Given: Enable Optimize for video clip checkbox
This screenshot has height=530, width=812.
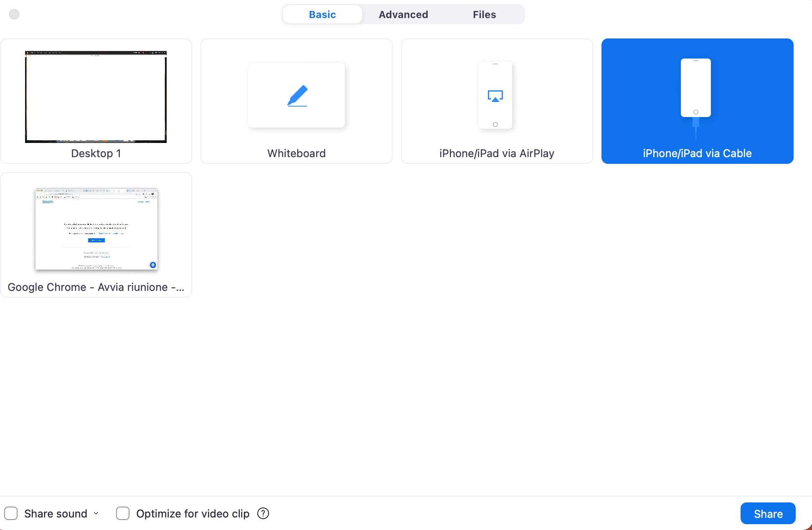Looking at the screenshot, I should click(x=123, y=513).
